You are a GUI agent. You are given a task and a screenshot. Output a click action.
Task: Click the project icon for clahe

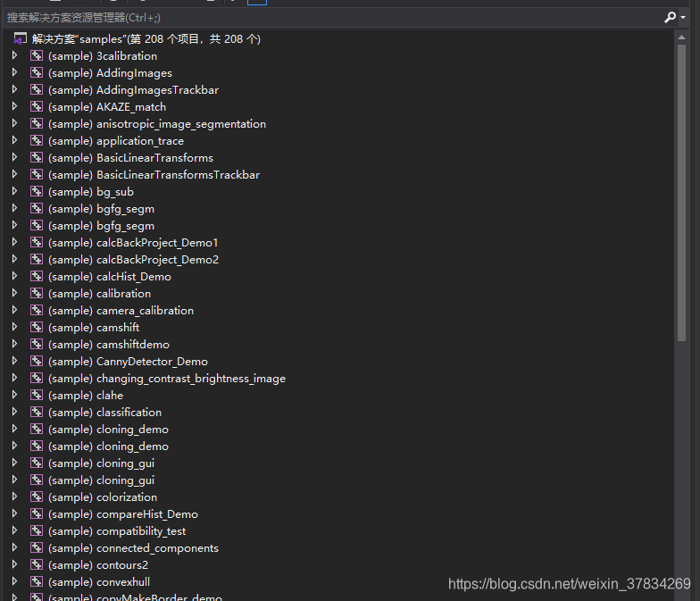click(37, 395)
